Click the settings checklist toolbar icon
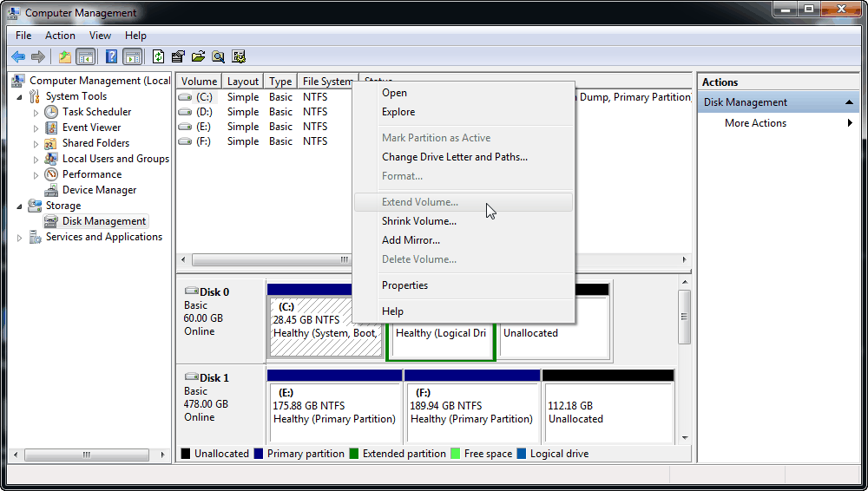The image size is (868, 491). 239,56
